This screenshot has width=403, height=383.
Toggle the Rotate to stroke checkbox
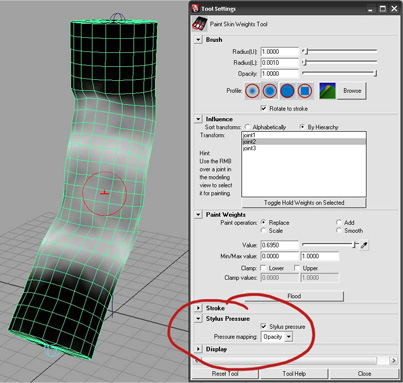(264, 108)
